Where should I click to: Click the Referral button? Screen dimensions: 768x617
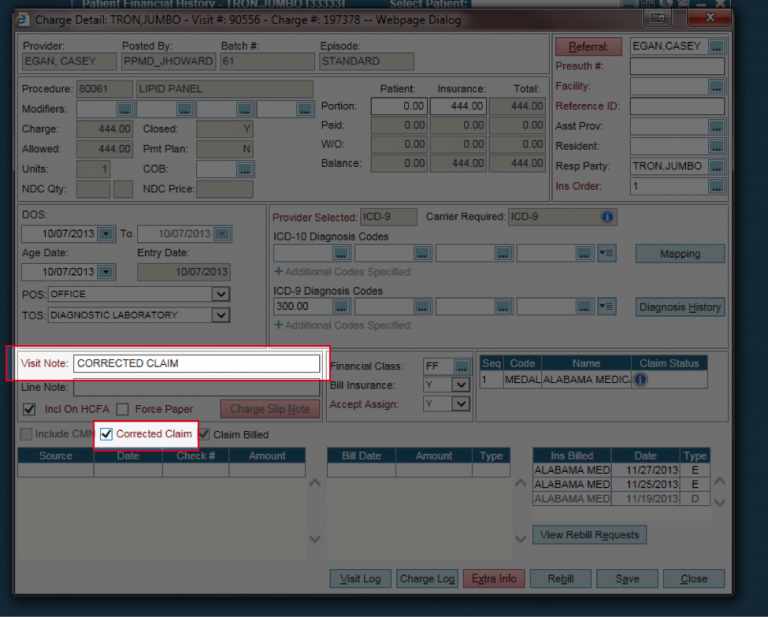(x=589, y=47)
